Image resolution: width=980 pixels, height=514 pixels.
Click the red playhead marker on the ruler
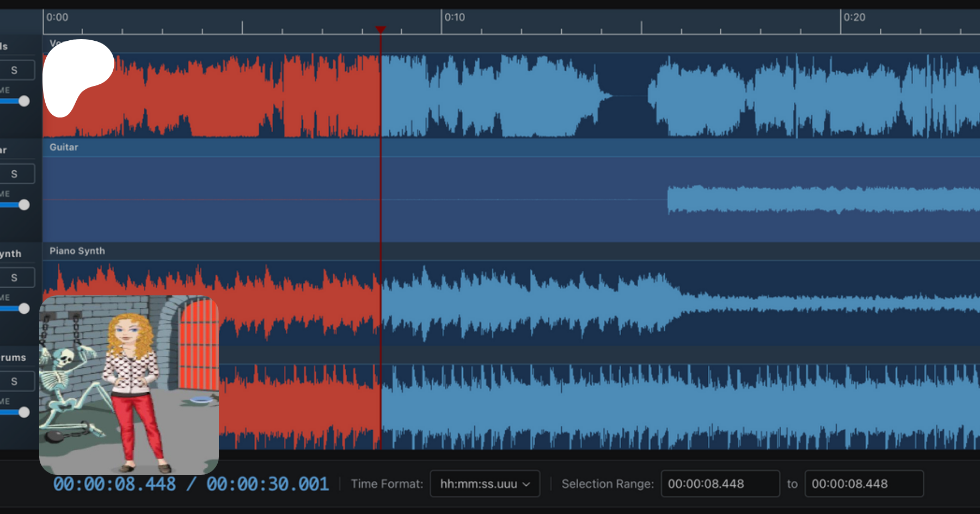tap(381, 29)
